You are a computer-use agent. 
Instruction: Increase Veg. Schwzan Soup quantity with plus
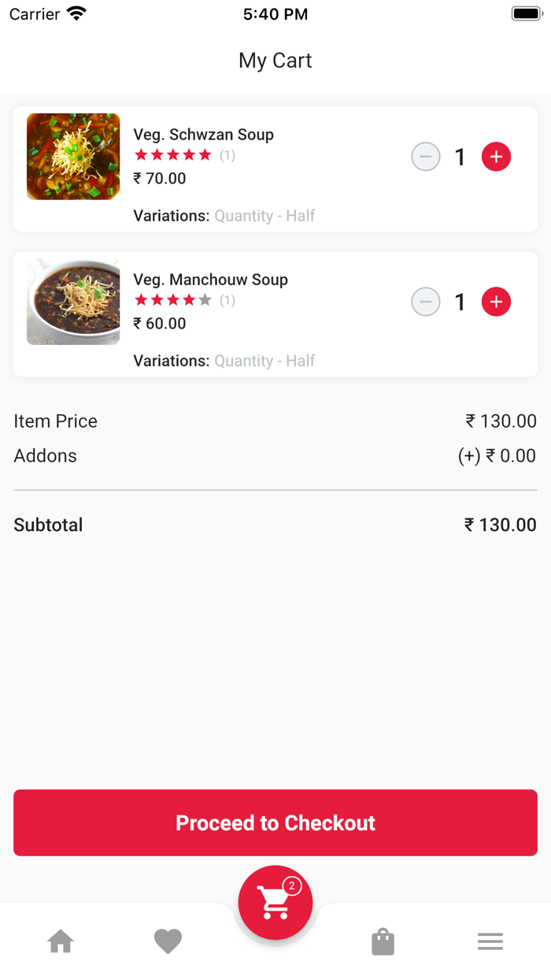click(496, 157)
